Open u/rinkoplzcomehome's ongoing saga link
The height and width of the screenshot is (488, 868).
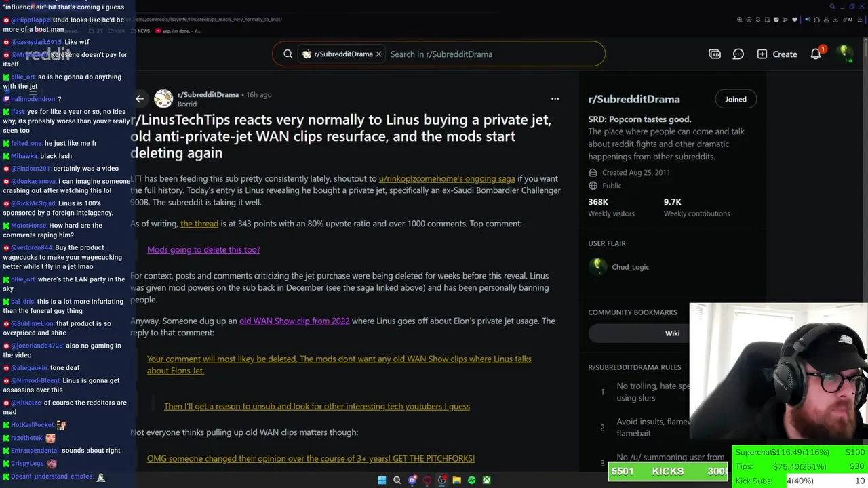(447, 179)
